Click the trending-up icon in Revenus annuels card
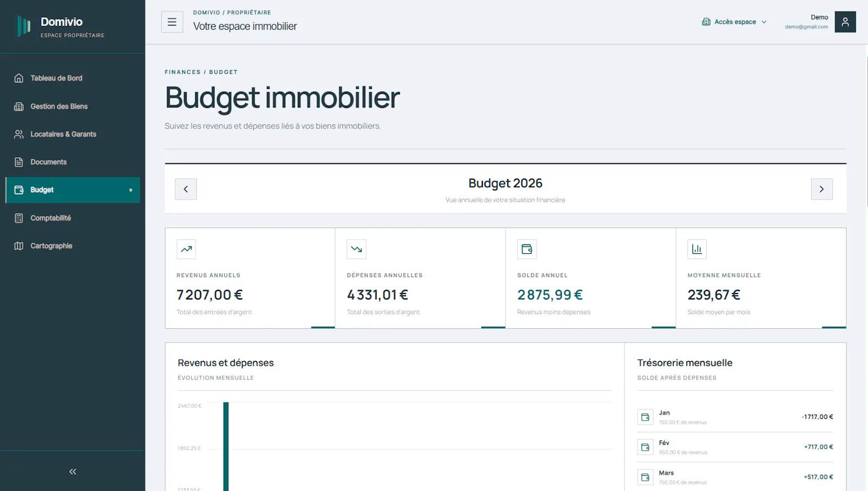This screenshot has width=868, height=491. (186, 249)
